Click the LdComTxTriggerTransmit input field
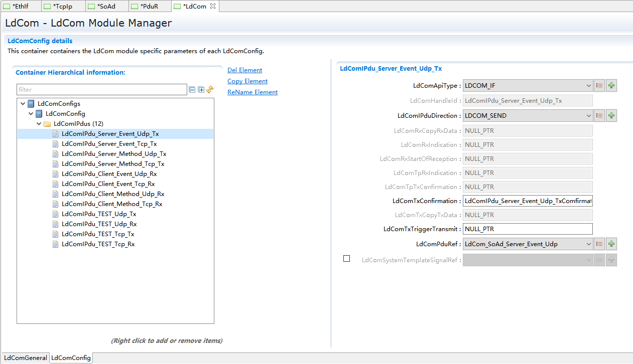This screenshot has width=633, height=364. tap(527, 229)
